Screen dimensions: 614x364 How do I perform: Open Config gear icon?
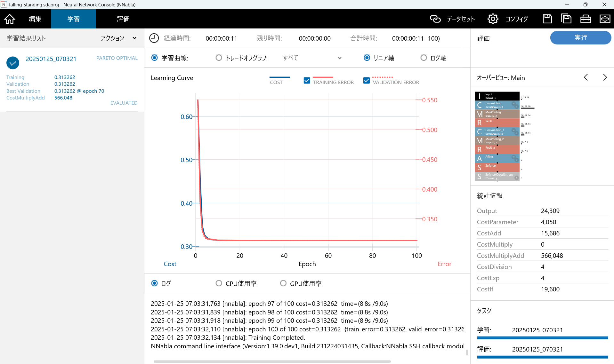(x=493, y=19)
